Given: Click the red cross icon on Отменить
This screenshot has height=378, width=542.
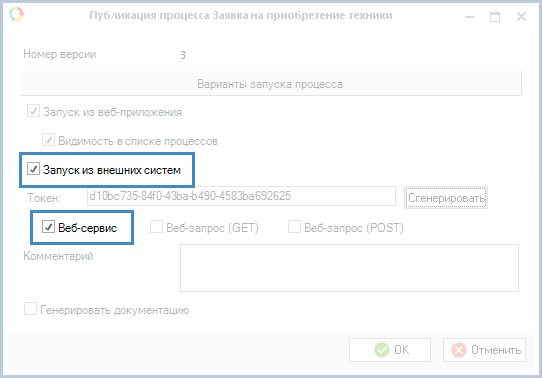Looking at the screenshot, I should click(459, 350).
